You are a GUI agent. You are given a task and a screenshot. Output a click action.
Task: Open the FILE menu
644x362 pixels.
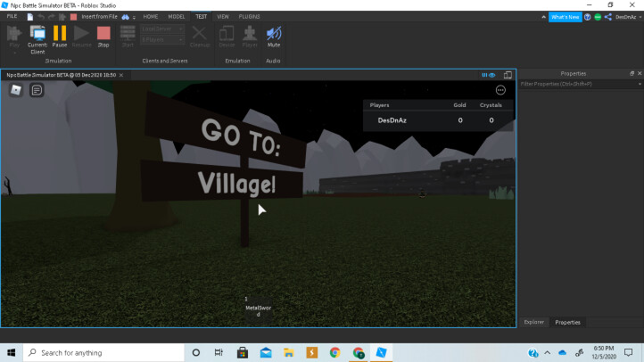[x=12, y=16]
